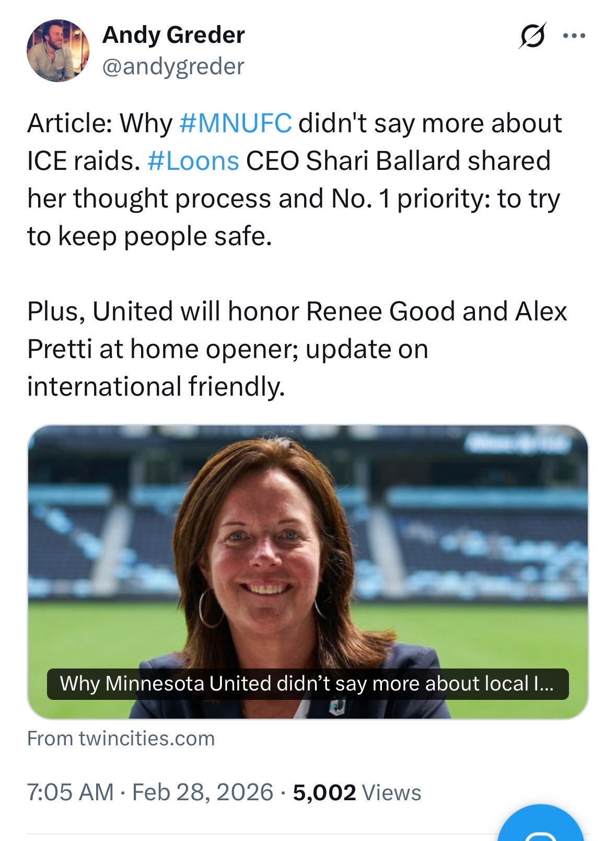Click the 'Why Minnesota United didn't say' headline caption
Screen dimensions: 616x841
coord(307,684)
